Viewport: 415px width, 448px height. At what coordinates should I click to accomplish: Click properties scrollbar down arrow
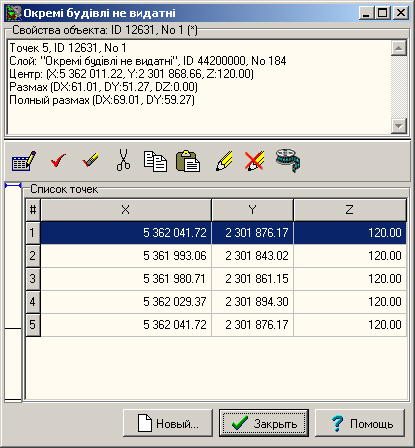(399, 126)
